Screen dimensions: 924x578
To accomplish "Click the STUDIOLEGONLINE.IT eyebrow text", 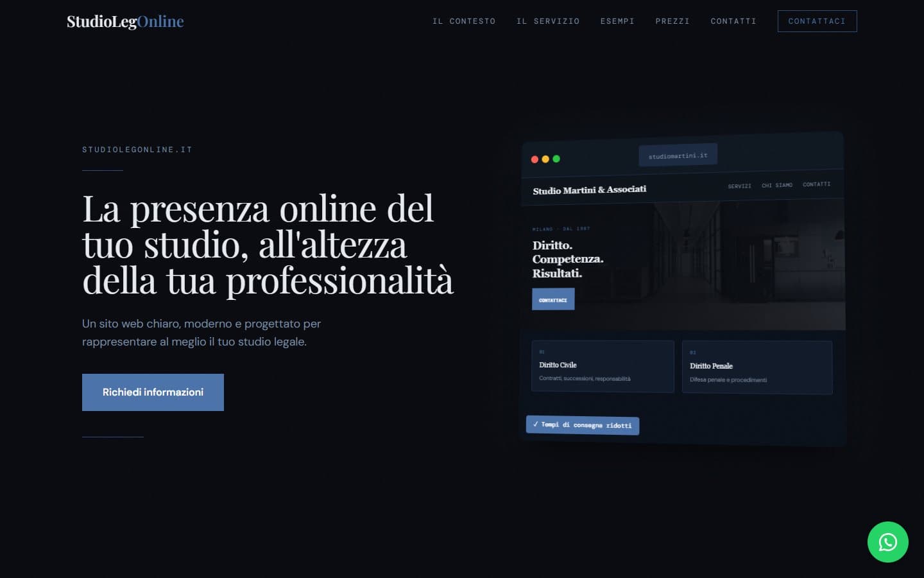I will [x=137, y=150].
